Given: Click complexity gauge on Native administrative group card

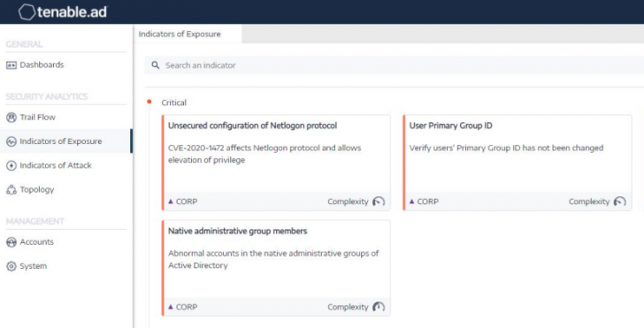Looking at the screenshot, I should coord(379,307).
